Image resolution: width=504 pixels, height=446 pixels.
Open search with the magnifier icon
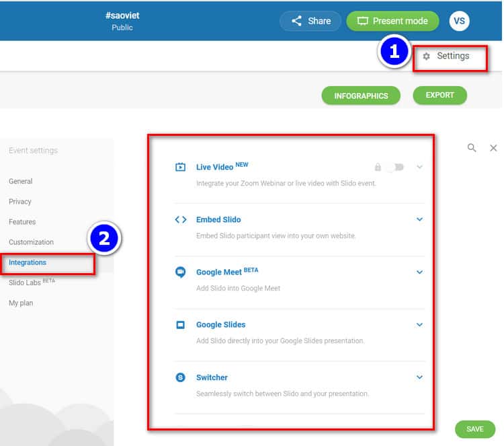pyautogui.click(x=472, y=148)
